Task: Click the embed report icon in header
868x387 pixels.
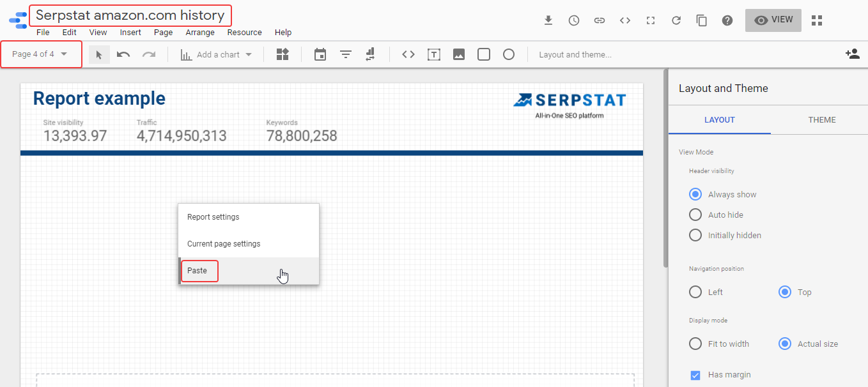Action: point(625,20)
